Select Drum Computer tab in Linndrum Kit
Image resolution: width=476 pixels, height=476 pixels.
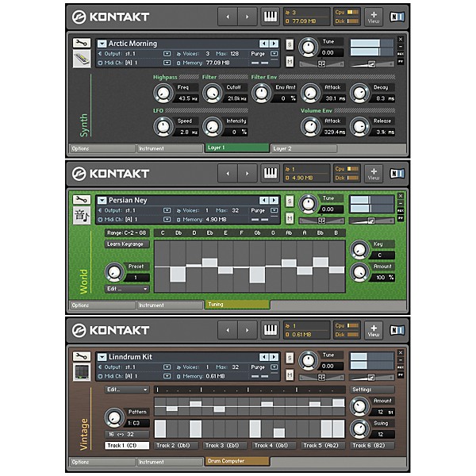point(236,461)
